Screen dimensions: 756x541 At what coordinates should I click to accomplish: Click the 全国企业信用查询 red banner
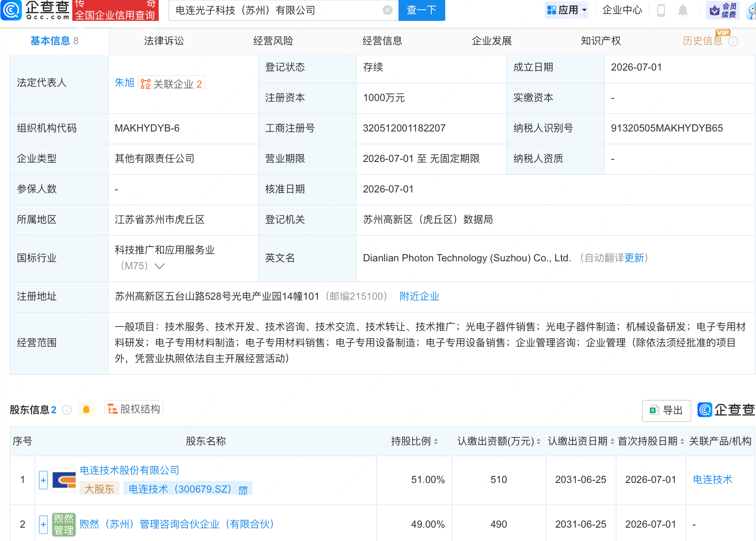click(x=115, y=10)
